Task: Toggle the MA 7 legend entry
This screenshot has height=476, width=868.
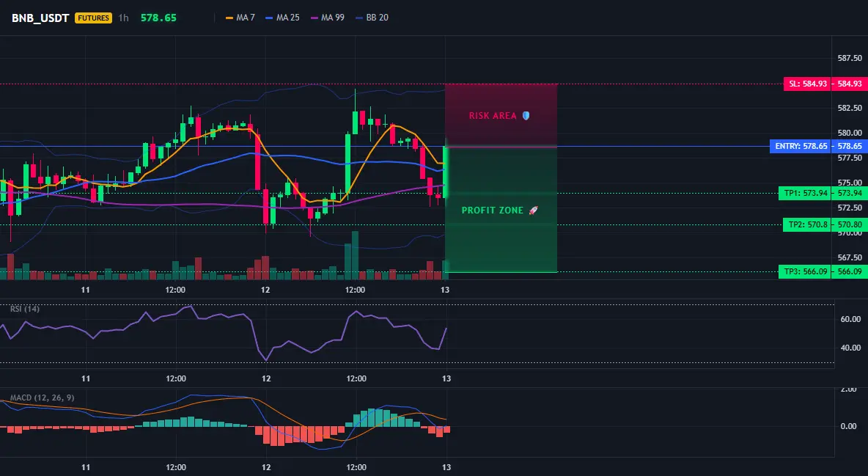Action: click(x=240, y=18)
